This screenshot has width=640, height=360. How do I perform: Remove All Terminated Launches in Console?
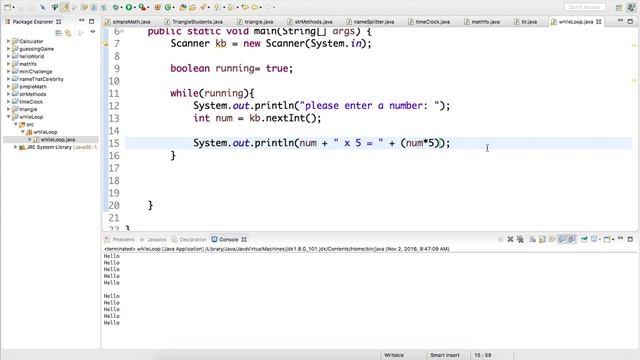tap(520, 239)
